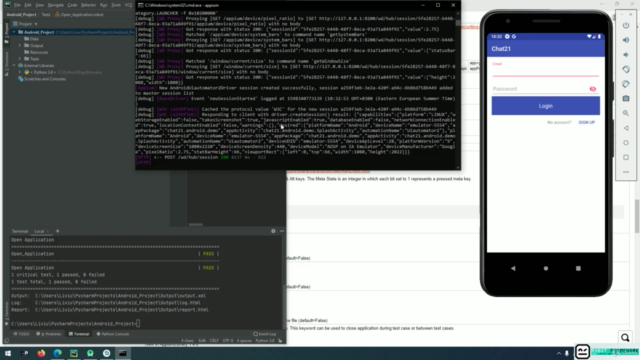Viewport: 640px width, 360px height.
Task: Open the Run menu in PyCharm
Action: (104, 5)
